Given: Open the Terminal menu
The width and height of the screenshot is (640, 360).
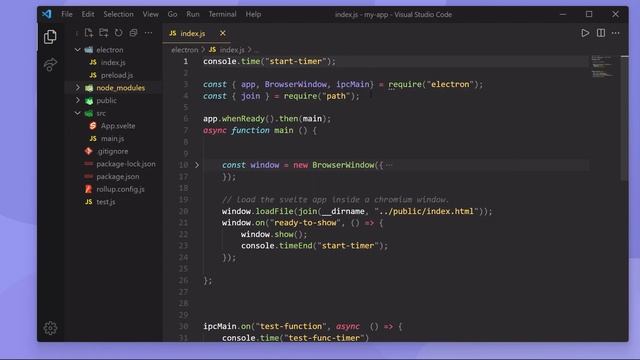Looking at the screenshot, I should click(x=222, y=14).
